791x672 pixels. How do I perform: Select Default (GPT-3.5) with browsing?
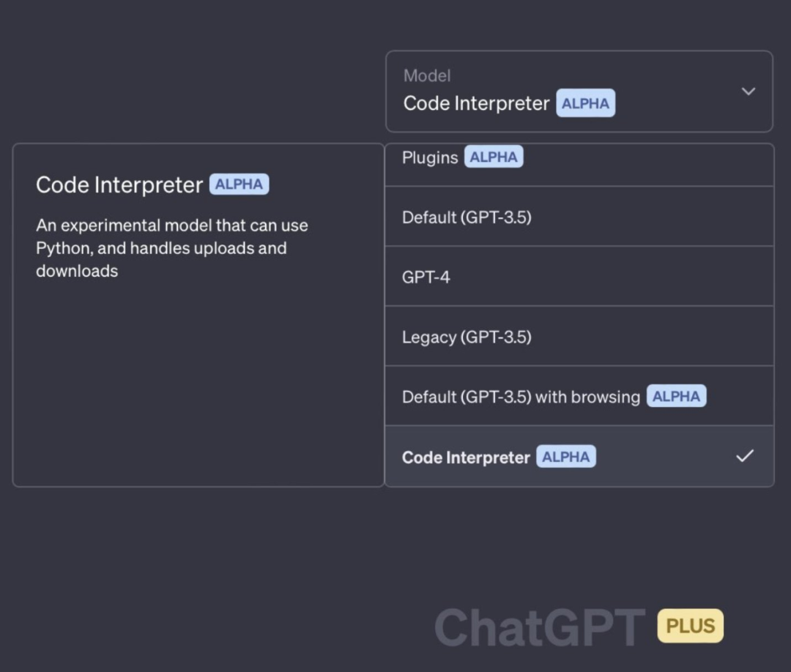point(521,397)
